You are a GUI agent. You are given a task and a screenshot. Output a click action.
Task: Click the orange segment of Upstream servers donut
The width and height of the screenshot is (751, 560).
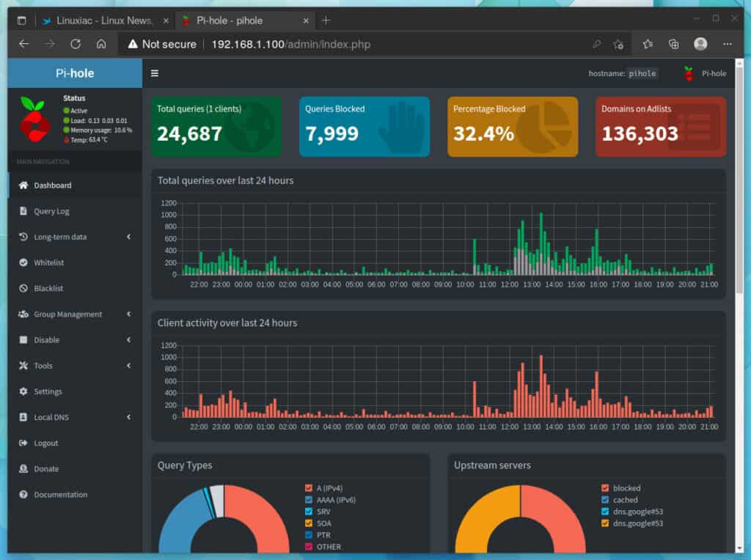coord(481,519)
